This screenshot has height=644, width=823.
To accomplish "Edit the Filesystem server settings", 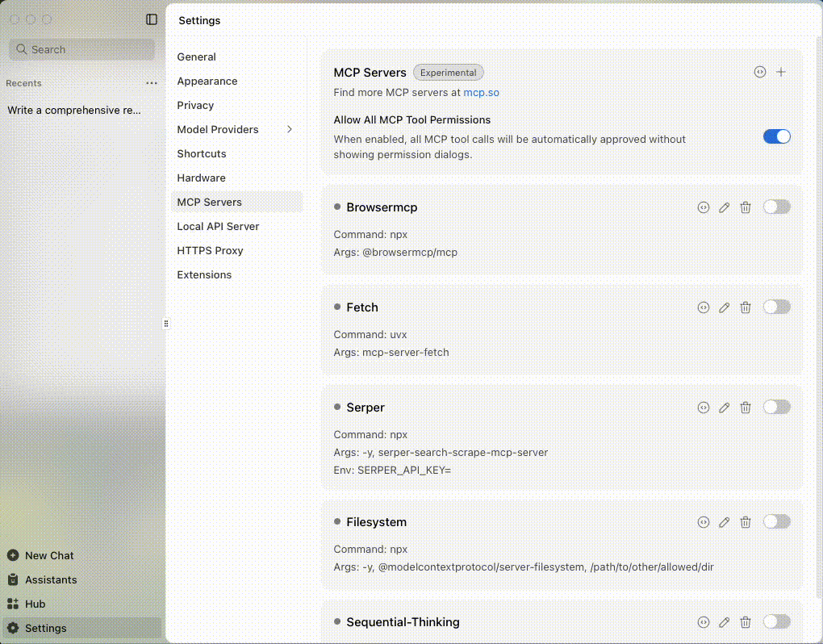I will [724, 521].
